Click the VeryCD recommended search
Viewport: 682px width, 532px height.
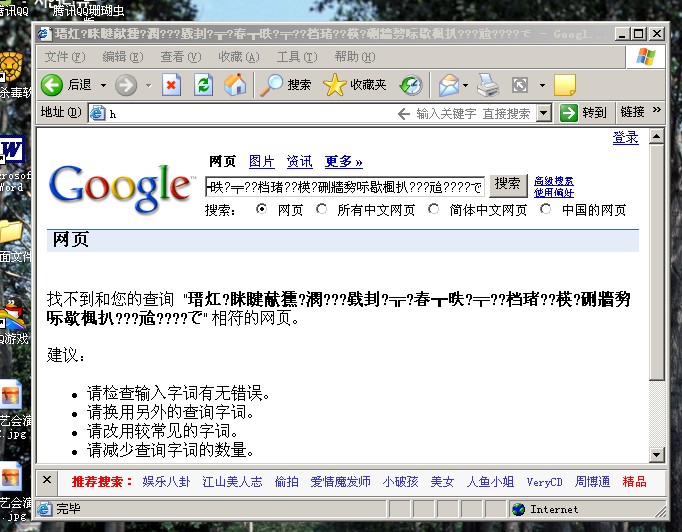[545, 482]
